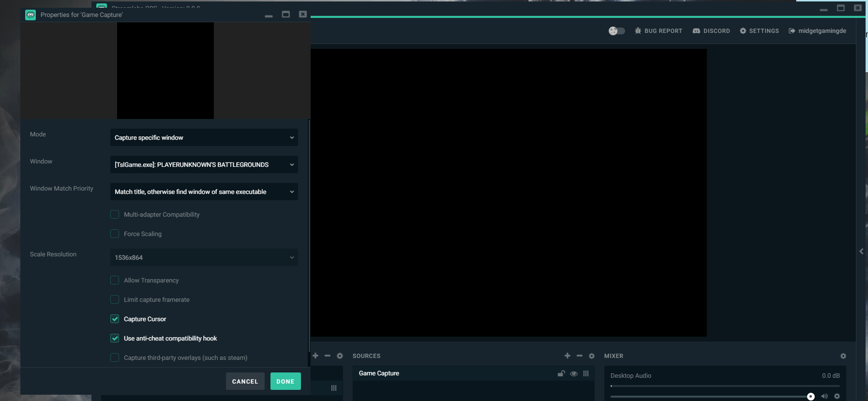Open the Bug Report link
This screenshot has width=868, height=401.
(658, 31)
